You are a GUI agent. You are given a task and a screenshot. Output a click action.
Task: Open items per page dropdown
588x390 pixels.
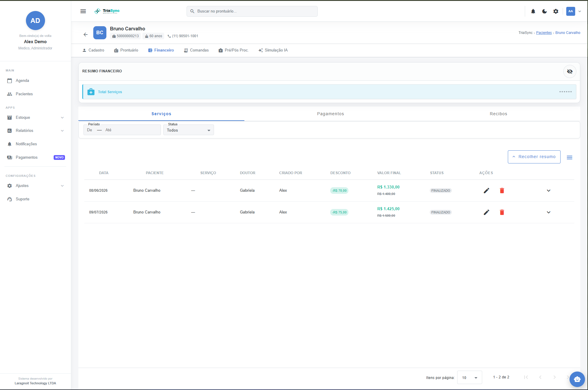tap(470, 377)
